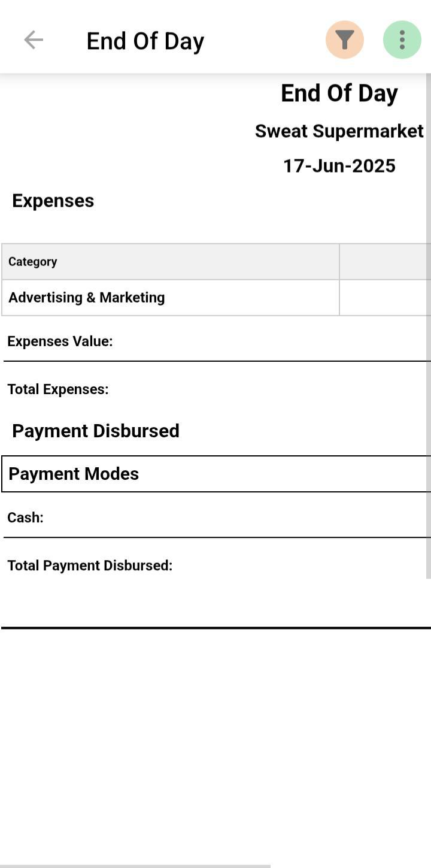This screenshot has width=431, height=868.
Task: Click the End Of Day report heading
Action: coord(339,93)
